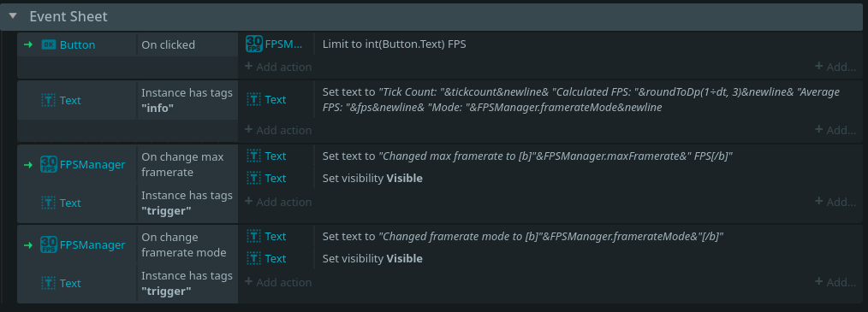Click 'Add action' in max framerate event
The width and height of the screenshot is (868, 312).
tap(278, 202)
